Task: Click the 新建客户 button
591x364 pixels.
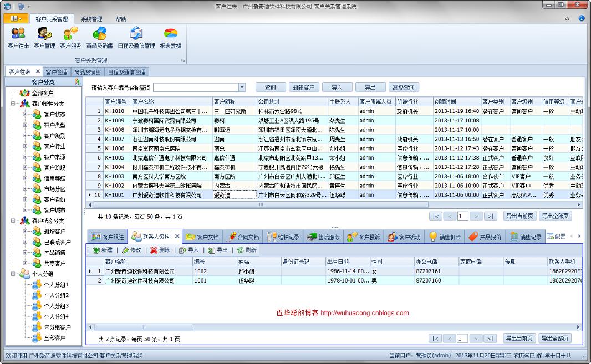Action: tap(304, 88)
